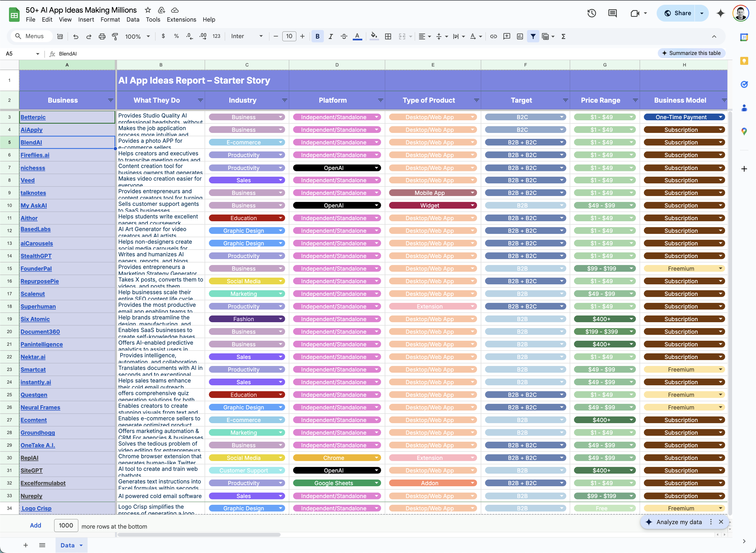Click the Gemini sparkle icon
This screenshot has height=553, width=756.
[x=720, y=13]
